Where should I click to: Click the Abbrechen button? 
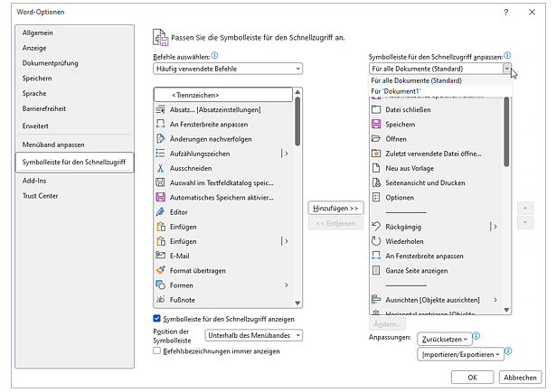point(520,377)
